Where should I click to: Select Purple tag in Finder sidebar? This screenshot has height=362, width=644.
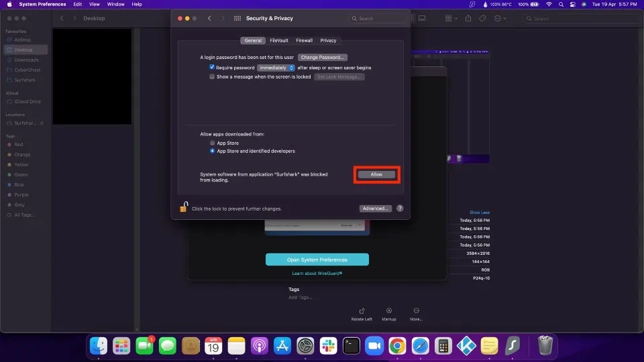point(25,194)
